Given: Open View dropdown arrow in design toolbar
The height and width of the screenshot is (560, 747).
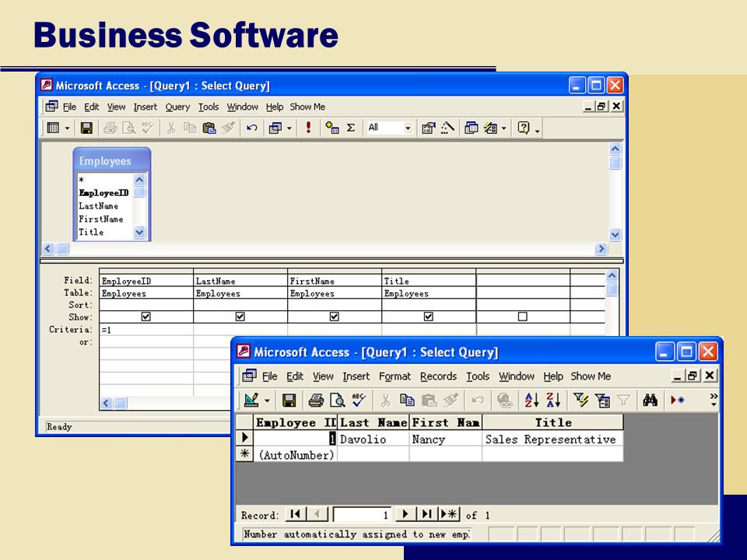Looking at the screenshot, I should (x=67, y=128).
